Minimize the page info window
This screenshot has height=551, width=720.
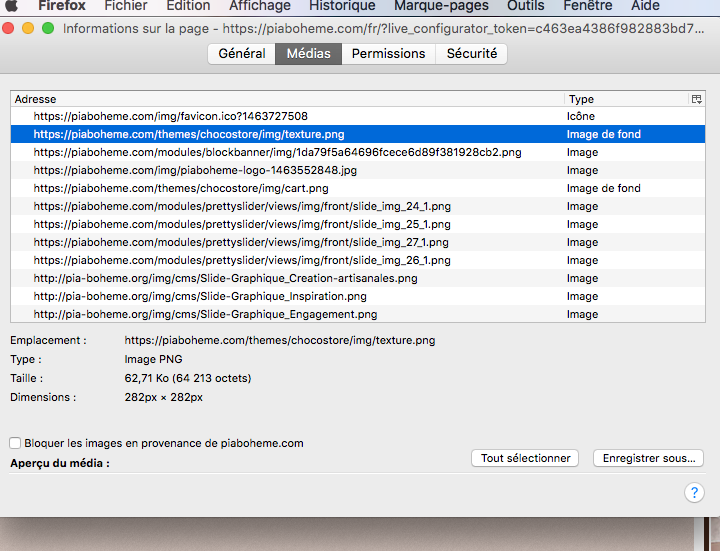pos(28,28)
